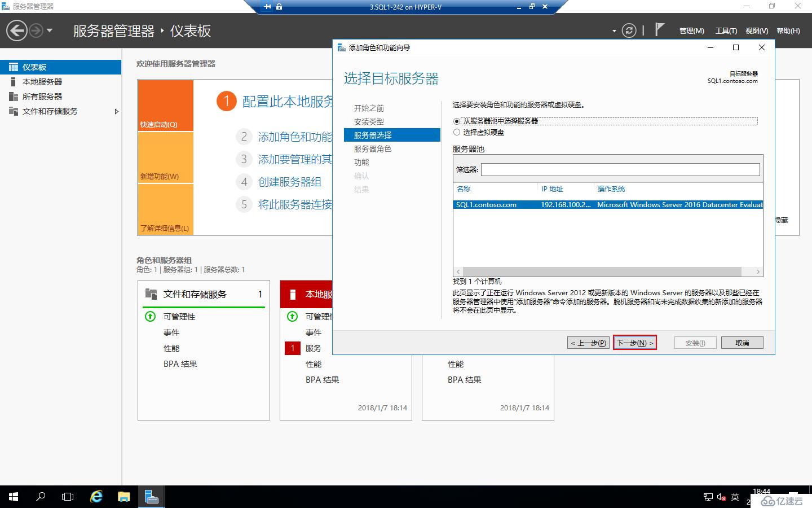Click the refresh icon in Server Manager header
The image size is (812, 508).
(x=629, y=30)
